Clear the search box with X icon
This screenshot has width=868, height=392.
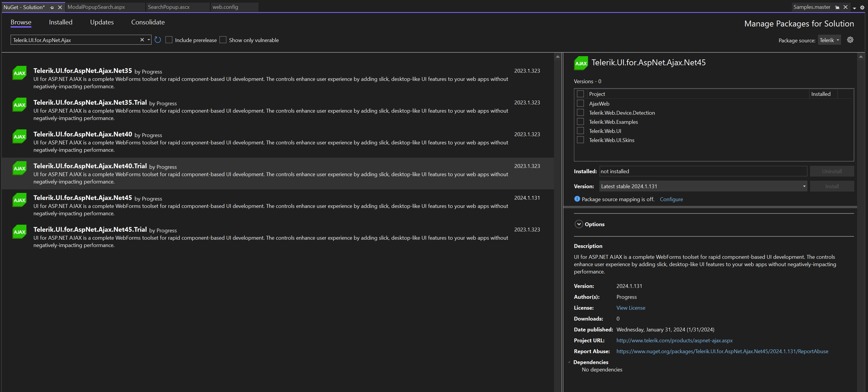142,40
